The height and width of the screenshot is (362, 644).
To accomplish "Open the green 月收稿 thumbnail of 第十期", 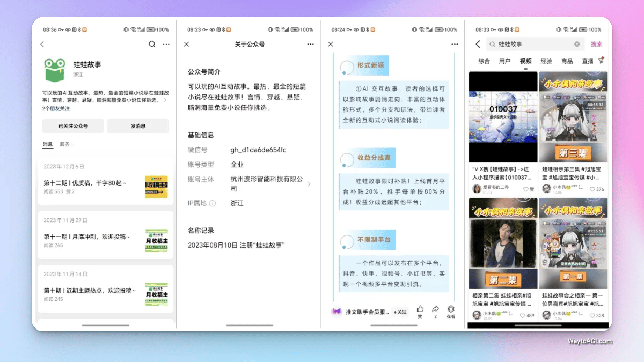I will 156,294.
